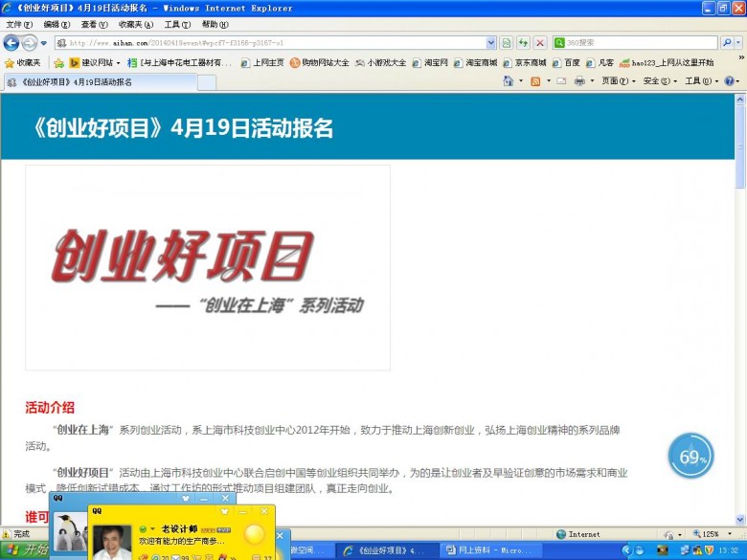Close the yellow QQ popup window

[264, 511]
